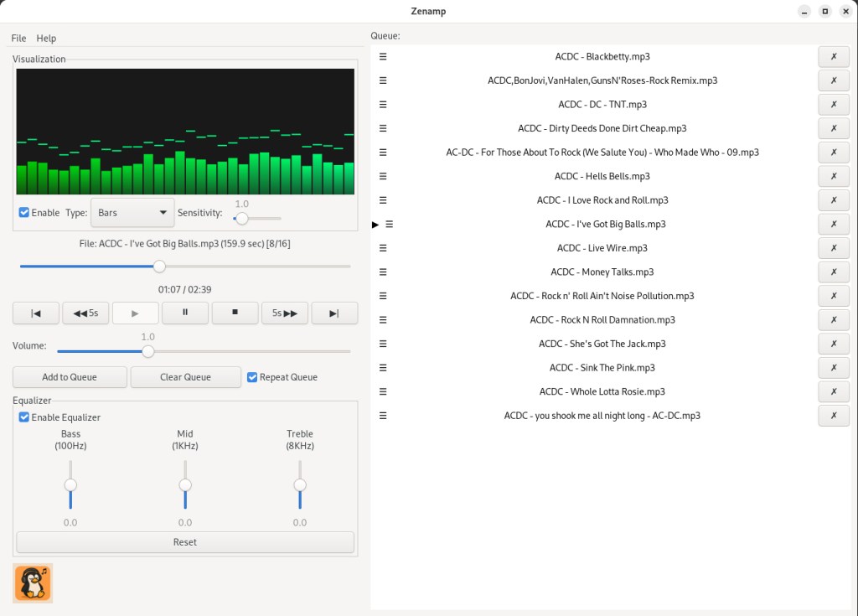Viewport: 858px width, 616px height.
Task: Select ACDC - DC - TNT.mp3 in queue
Action: point(602,105)
